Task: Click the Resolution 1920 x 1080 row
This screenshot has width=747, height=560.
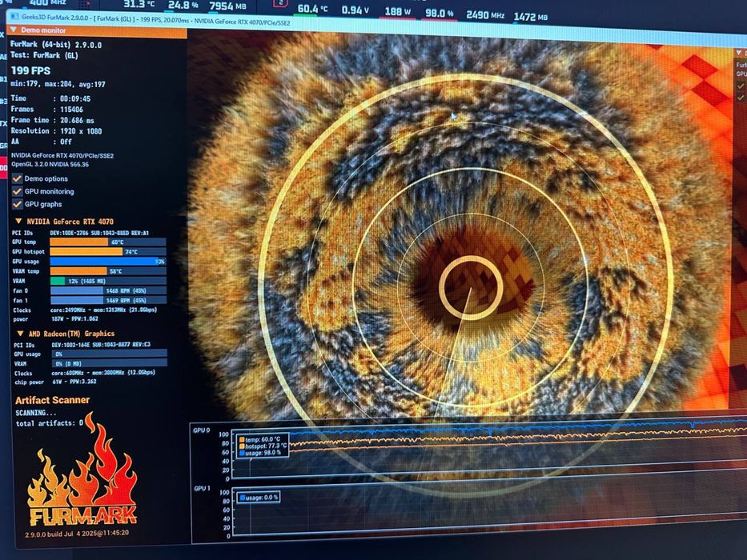Action: (56, 130)
